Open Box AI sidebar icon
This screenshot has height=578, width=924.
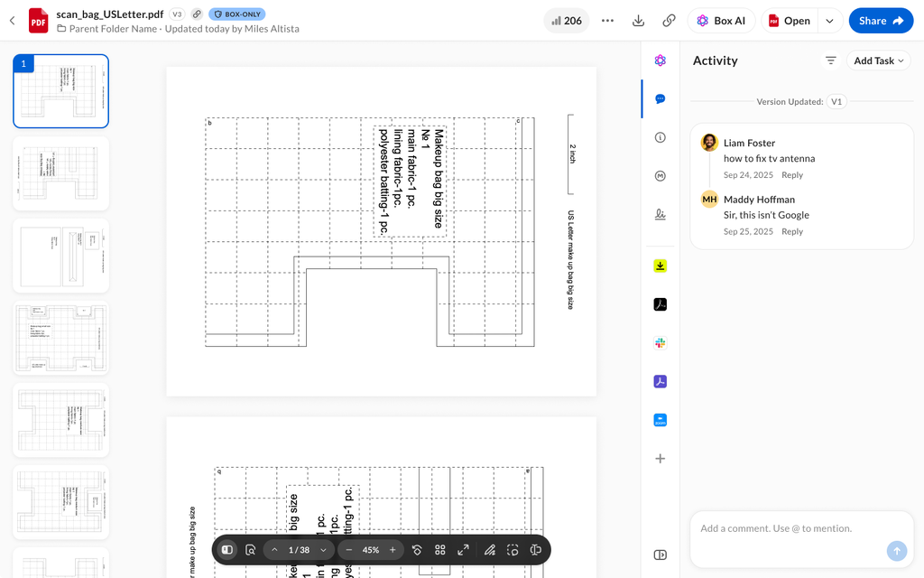tap(660, 61)
